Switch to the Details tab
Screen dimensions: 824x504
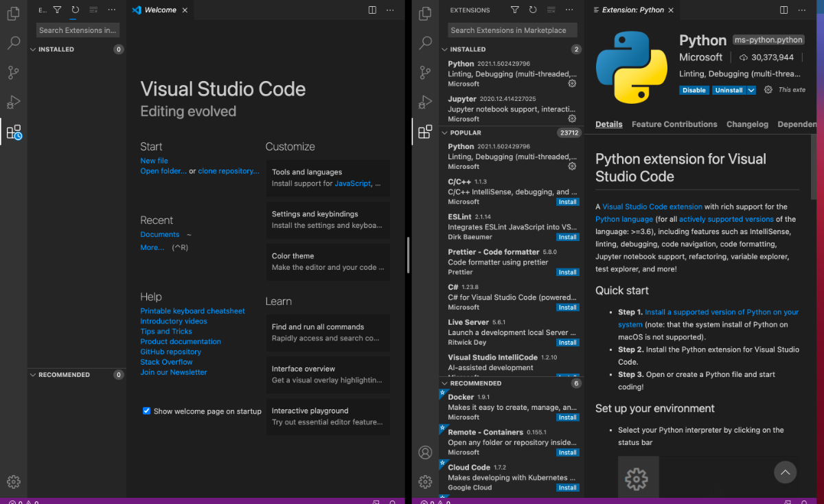(609, 124)
